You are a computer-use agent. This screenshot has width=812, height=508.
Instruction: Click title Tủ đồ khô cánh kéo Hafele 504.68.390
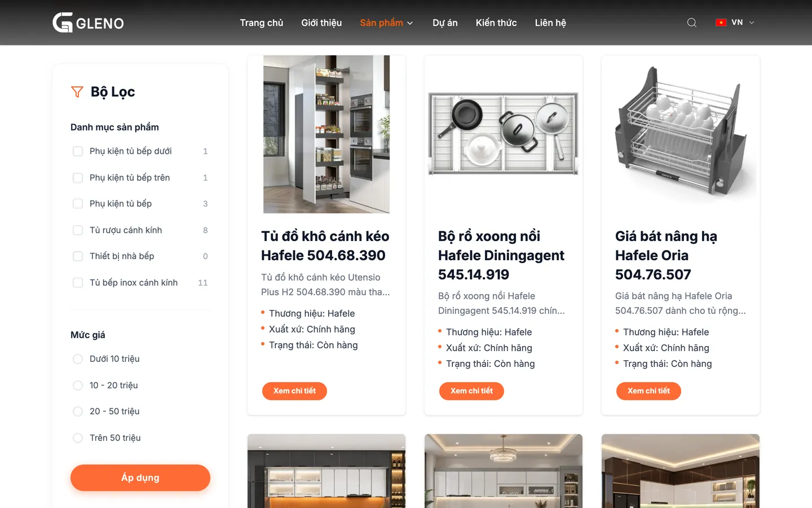point(325,246)
